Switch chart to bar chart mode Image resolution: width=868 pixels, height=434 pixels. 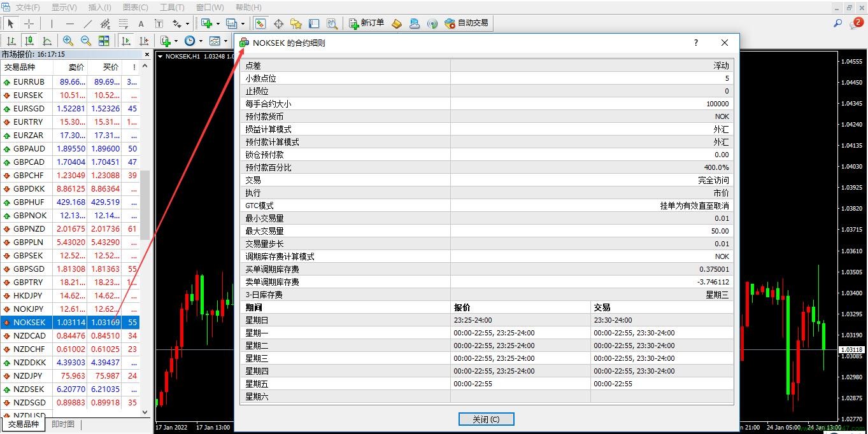pos(11,41)
